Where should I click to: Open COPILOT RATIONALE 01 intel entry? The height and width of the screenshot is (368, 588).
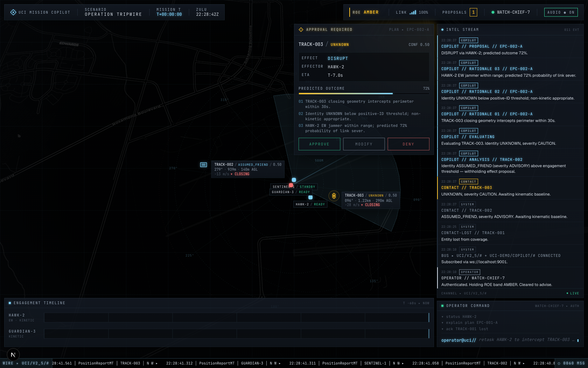pos(510,115)
